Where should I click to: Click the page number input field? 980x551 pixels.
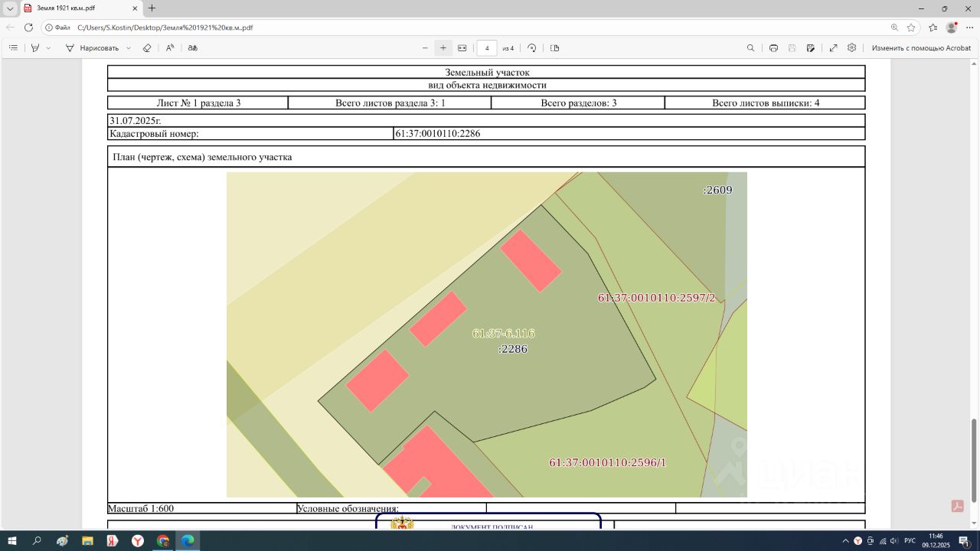coord(487,47)
